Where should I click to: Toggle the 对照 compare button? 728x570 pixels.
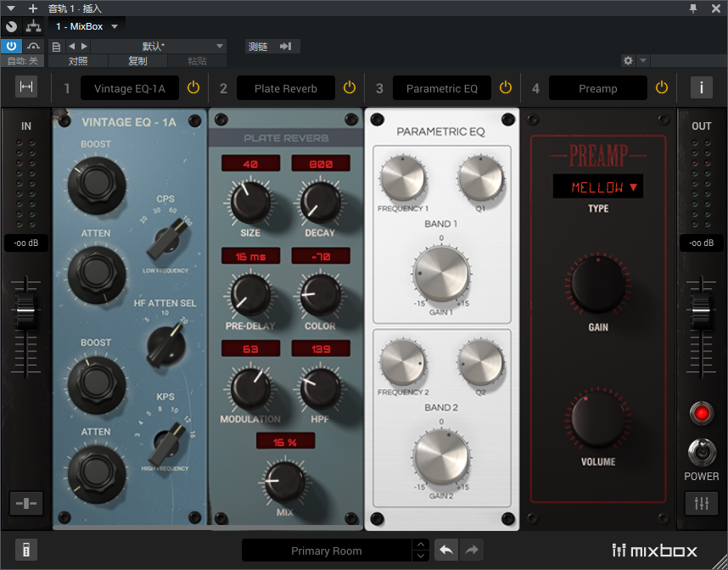78,61
